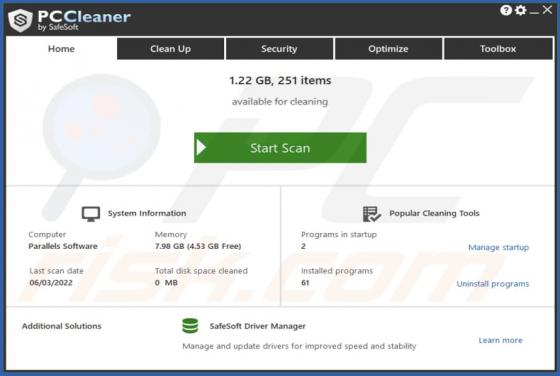The image size is (560, 376).
Task: Select the Optimize tab
Action: pyautogui.click(x=388, y=49)
